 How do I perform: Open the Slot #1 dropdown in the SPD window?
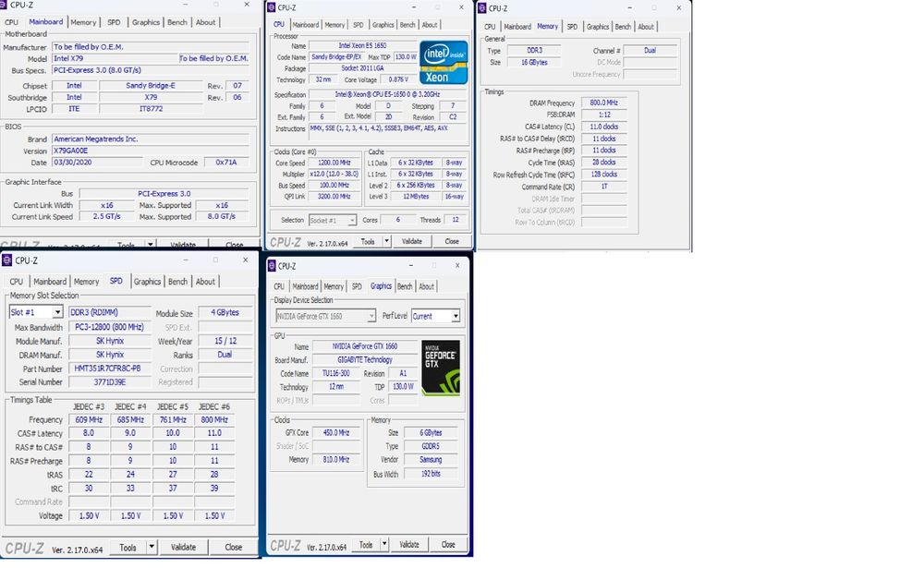(x=57, y=312)
